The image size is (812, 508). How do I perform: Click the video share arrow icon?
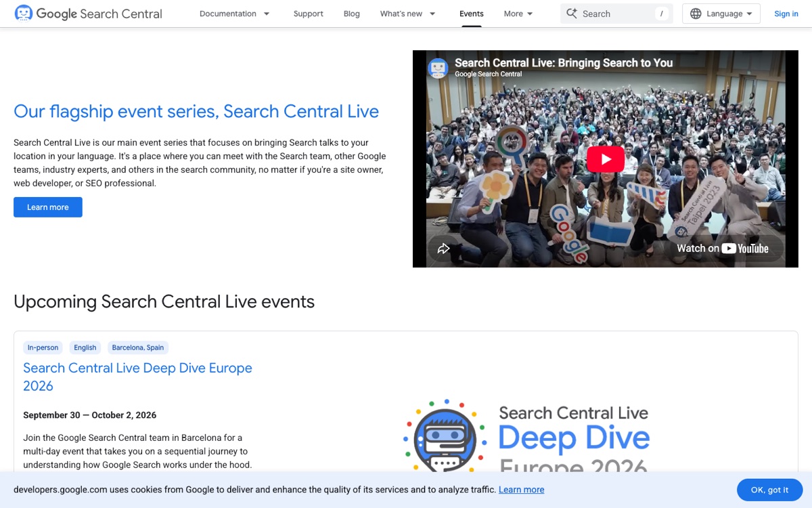444,249
